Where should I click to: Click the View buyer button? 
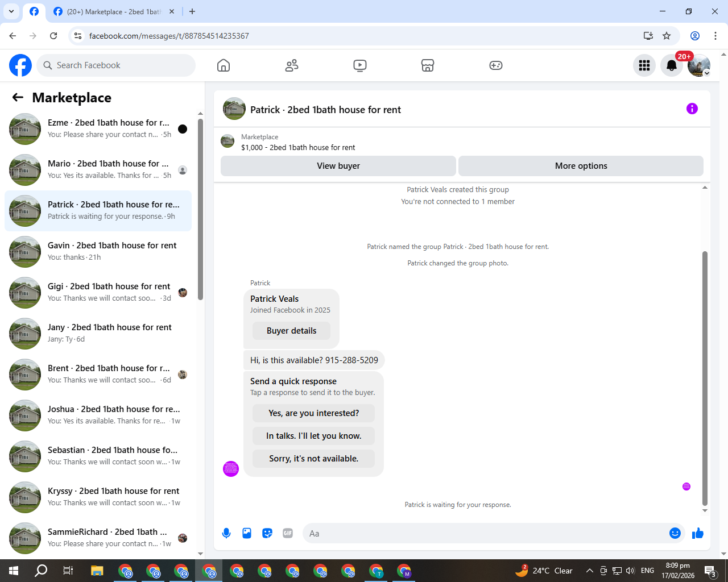coord(338,166)
